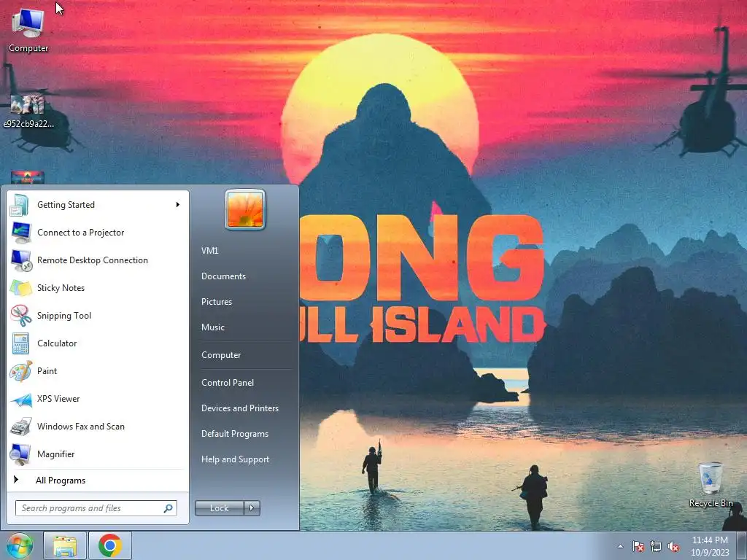Image resolution: width=747 pixels, height=560 pixels.
Task: Open the VM1 user folder
Action: 209,251
